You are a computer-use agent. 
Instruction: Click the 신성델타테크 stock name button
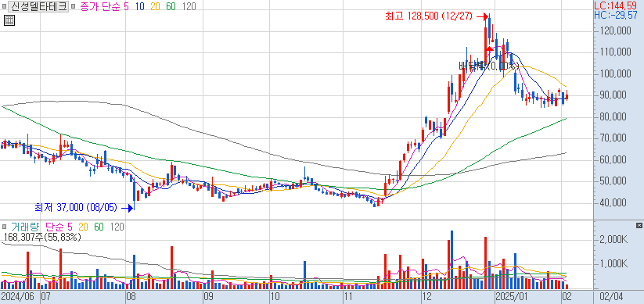coord(38,6)
